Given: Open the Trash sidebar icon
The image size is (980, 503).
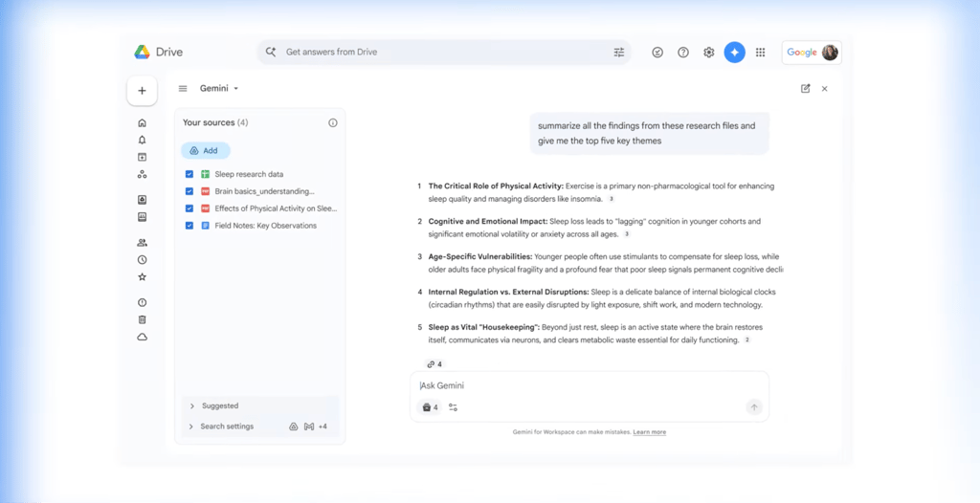Looking at the screenshot, I should coord(142,320).
